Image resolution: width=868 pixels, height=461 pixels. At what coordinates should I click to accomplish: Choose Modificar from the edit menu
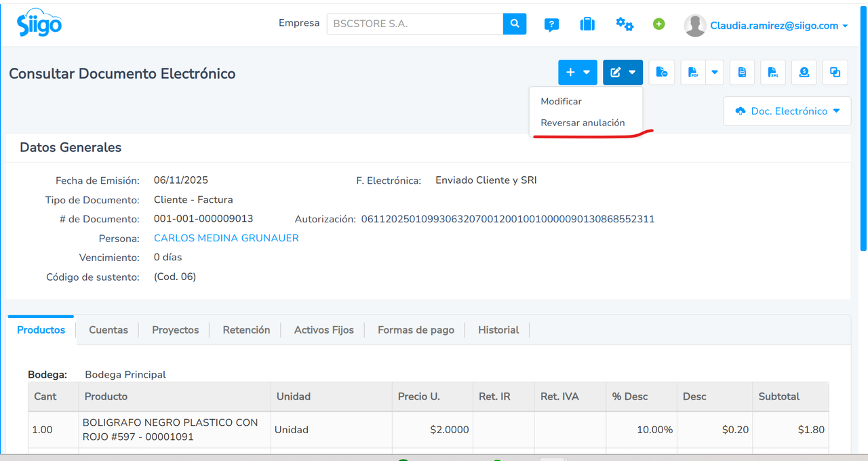tap(561, 101)
